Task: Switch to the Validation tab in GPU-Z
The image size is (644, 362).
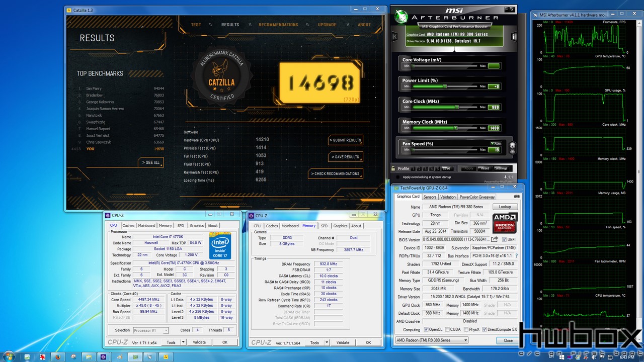Action: pyautogui.click(x=448, y=197)
